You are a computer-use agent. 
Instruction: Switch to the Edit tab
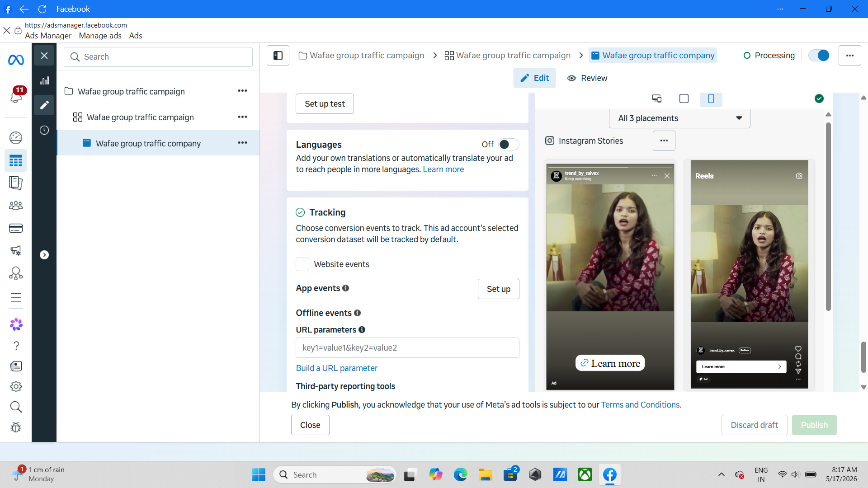(x=534, y=78)
